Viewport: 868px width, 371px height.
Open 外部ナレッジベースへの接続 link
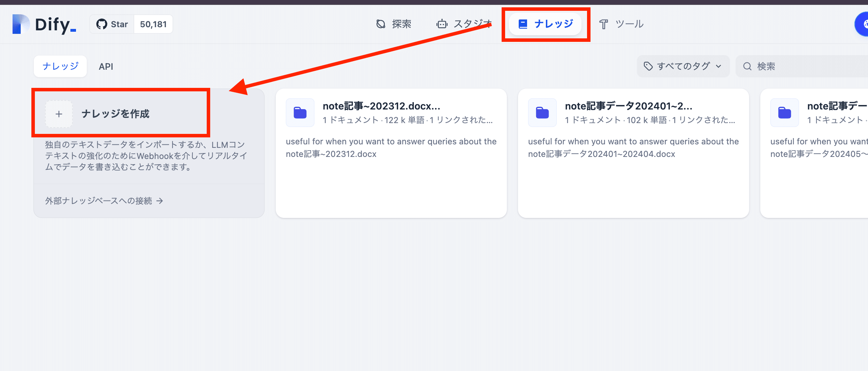[104, 201]
